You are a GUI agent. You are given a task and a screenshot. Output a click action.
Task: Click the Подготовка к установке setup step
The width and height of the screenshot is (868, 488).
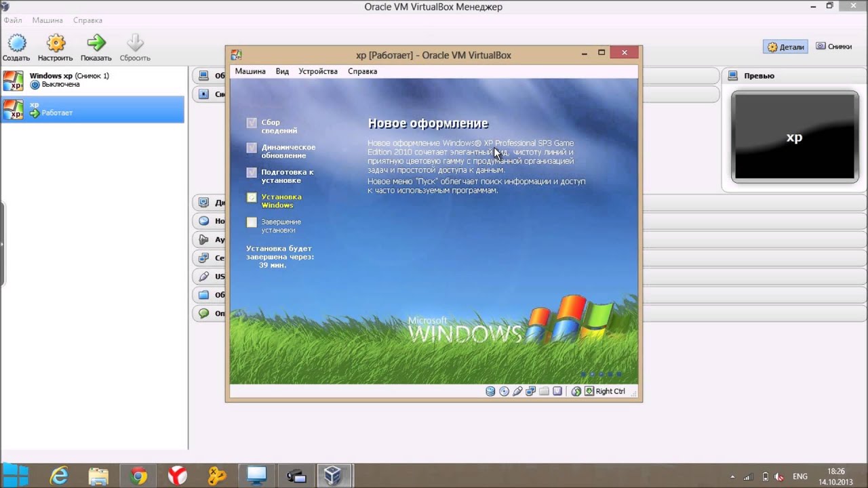click(280, 176)
